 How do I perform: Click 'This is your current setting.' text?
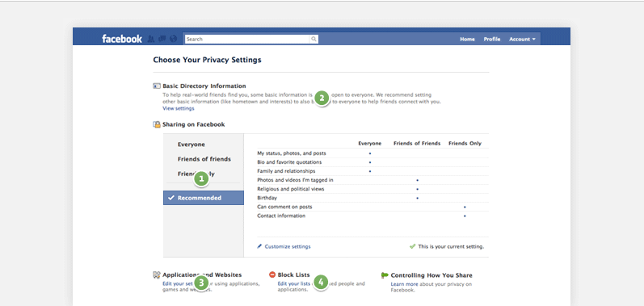(451, 246)
